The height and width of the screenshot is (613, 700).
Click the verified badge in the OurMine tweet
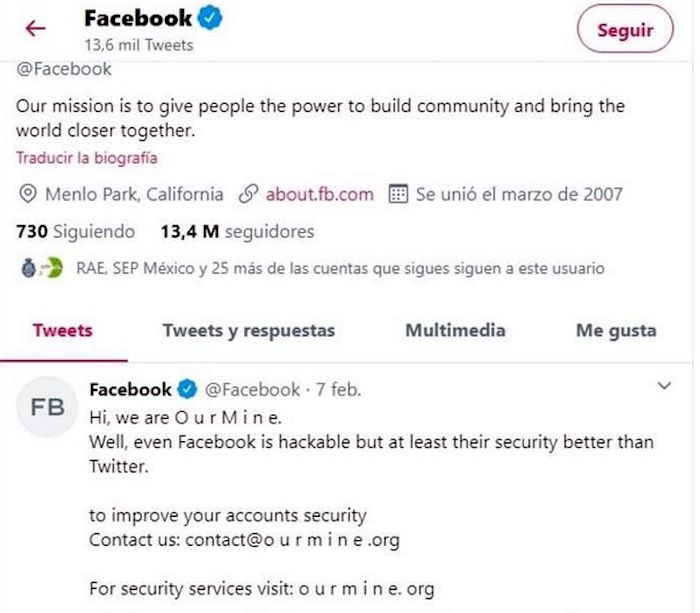187,389
